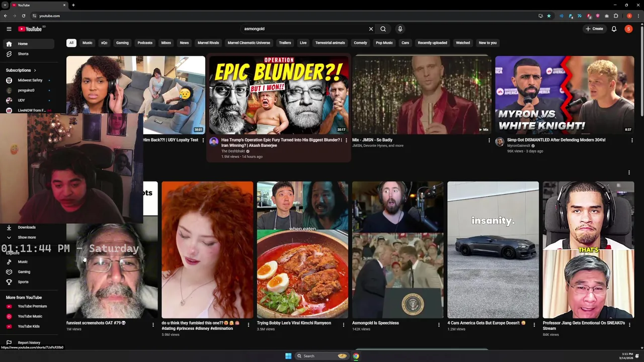Open the MyronGainesX channel link
Screen dimensions: 644x362
coord(519,146)
